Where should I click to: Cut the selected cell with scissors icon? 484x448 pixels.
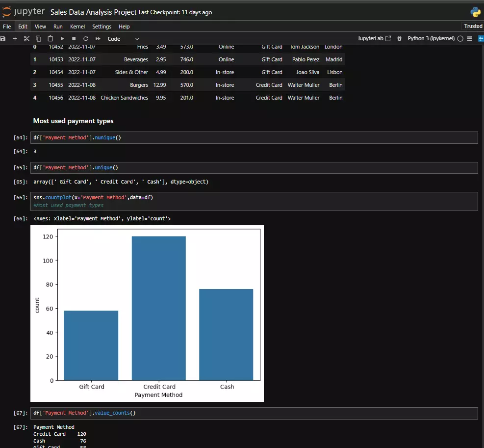pos(27,39)
